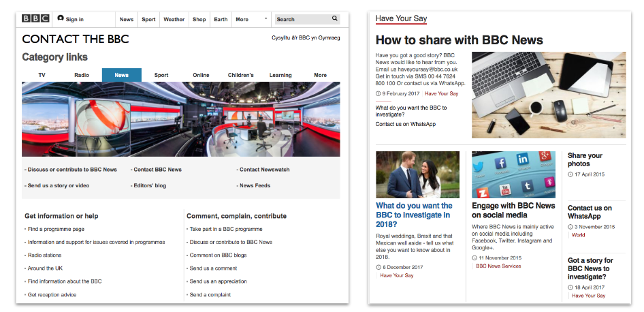The width and height of the screenshot is (644, 312).
Task: Click the Sign in user icon
Action: [x=61, y=18]
